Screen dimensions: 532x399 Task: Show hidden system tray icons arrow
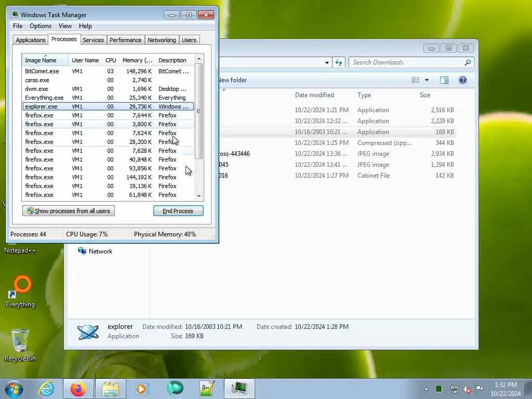point(426,389)
